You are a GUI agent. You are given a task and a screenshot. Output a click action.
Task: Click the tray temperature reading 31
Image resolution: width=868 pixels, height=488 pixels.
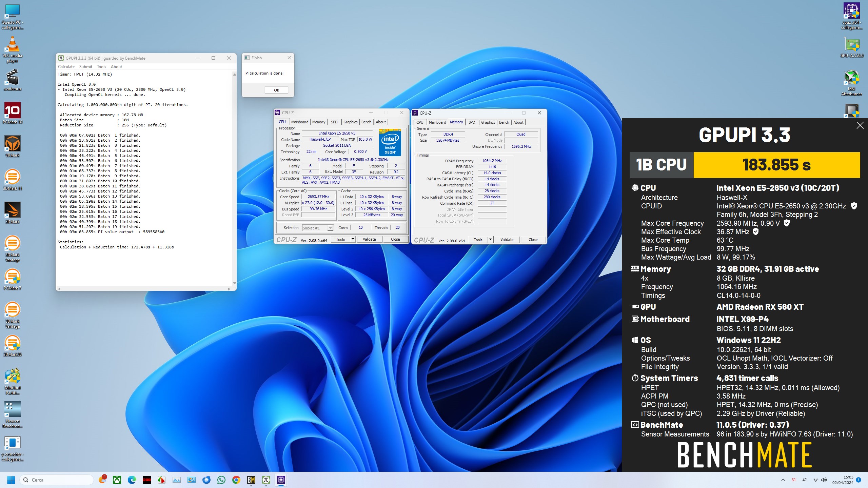coord(793,480)
